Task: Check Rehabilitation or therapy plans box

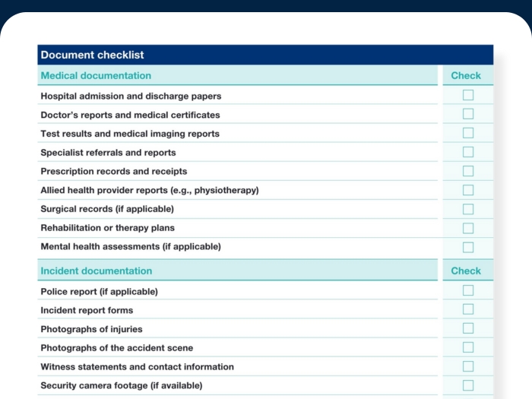Action: (468, 228)
